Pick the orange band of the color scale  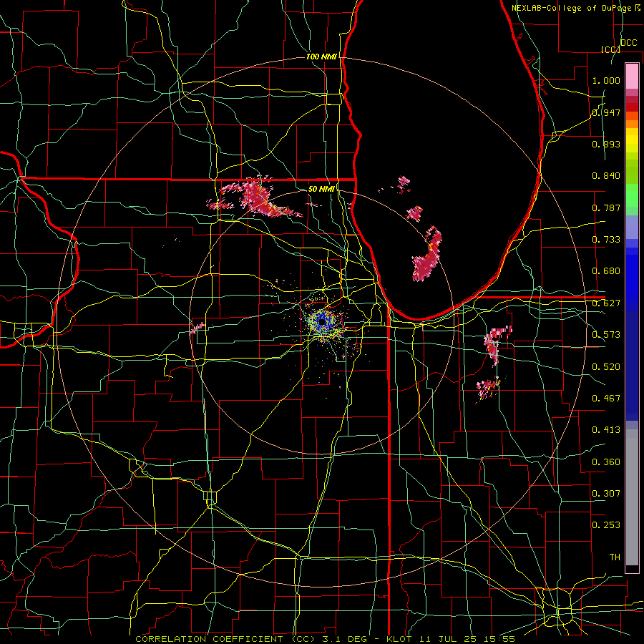click(632, 124)
